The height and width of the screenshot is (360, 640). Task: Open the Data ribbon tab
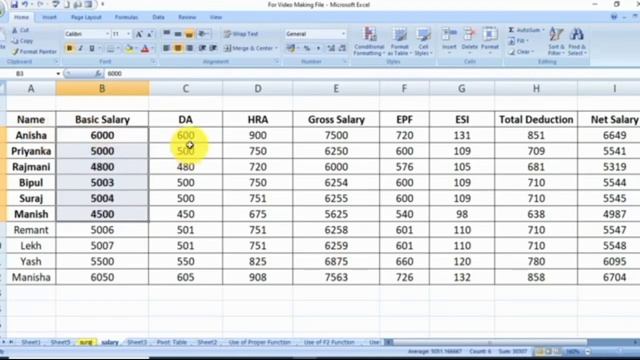click(158, 17)
